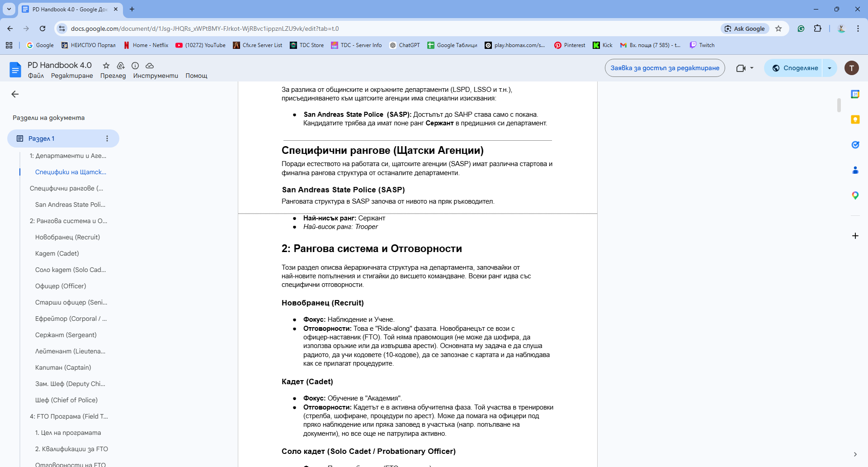Bookmark this page with the star icon
Screen dimensions: 868x467
tap(778, 29)
